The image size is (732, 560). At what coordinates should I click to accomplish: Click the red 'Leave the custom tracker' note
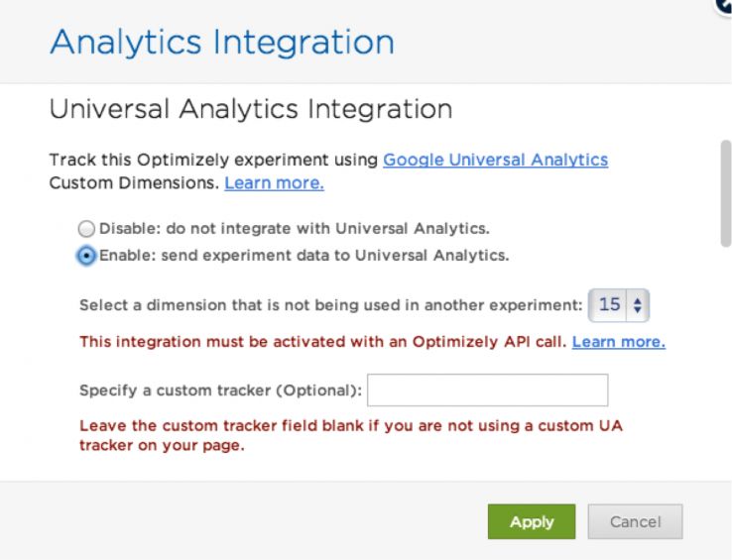click(x=352, y=435)
